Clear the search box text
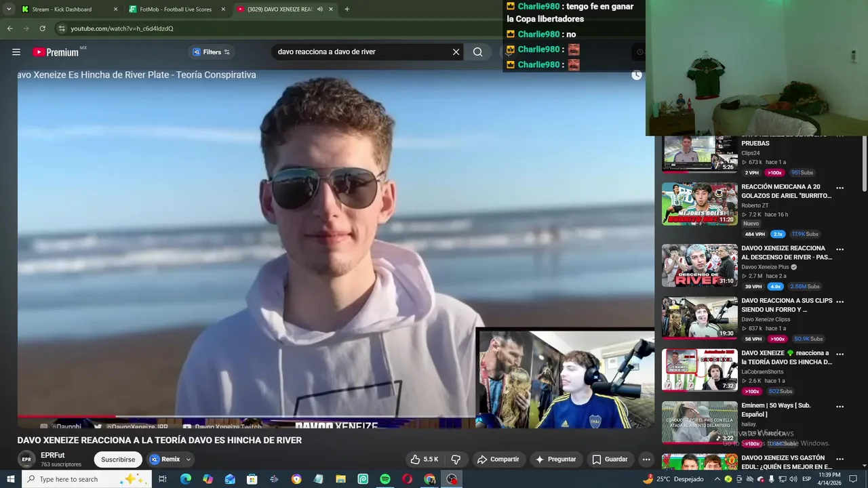The height and width of the screenshot is (488, 868). coord(456,52)
